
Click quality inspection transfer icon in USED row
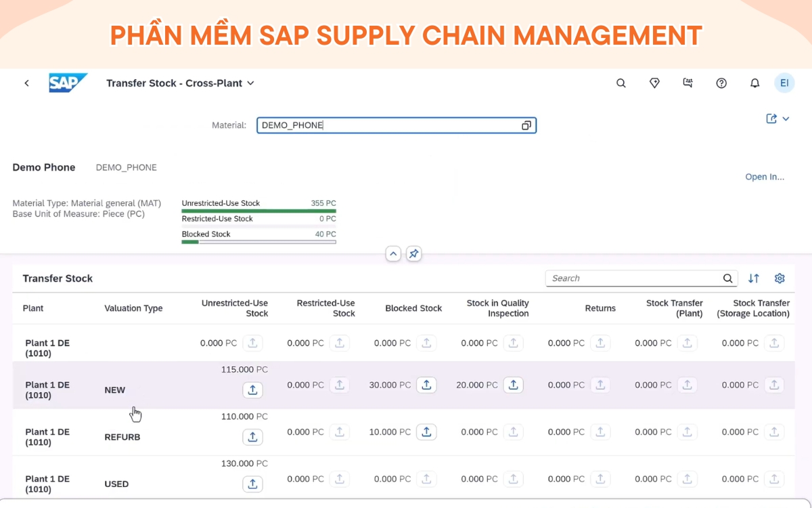coord(513,479)
